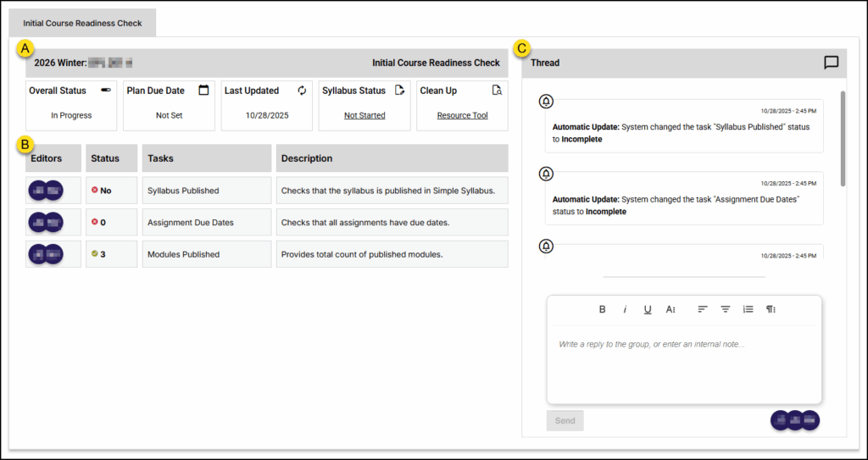Click the Overall Status toggle icon
Screen dimensions: 868x460
(x=106, y=91)
